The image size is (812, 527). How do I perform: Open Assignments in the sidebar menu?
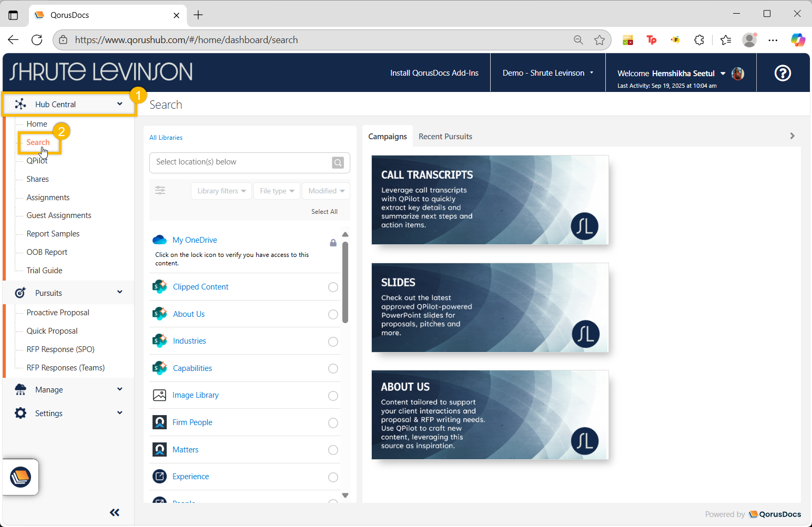tap(48, 198)
